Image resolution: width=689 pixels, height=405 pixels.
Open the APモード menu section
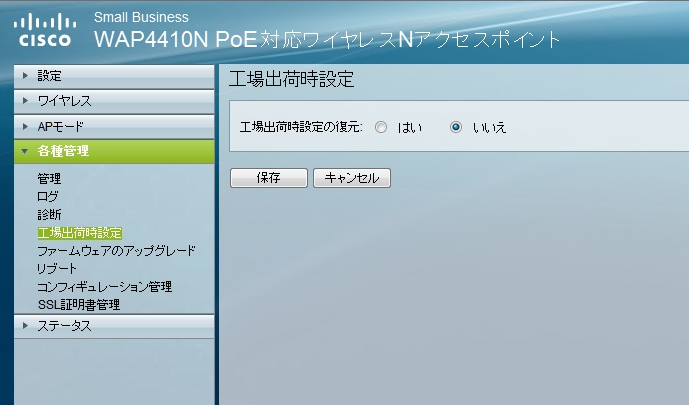coord(114,127)
